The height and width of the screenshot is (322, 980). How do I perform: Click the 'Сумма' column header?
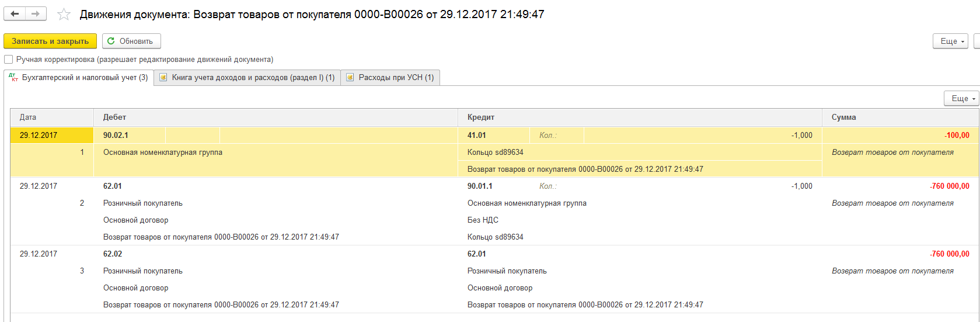[x=901, y=117]
